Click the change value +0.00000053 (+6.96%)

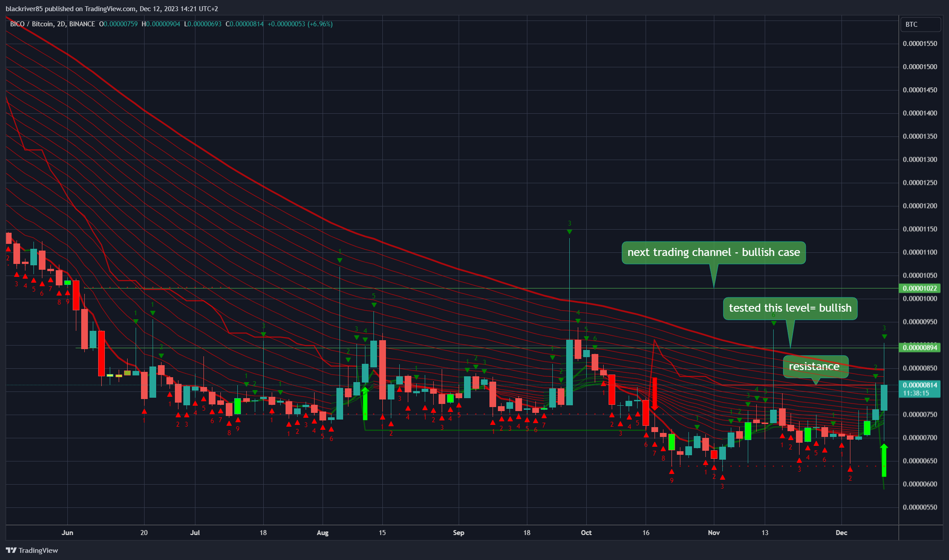point(300,24)
